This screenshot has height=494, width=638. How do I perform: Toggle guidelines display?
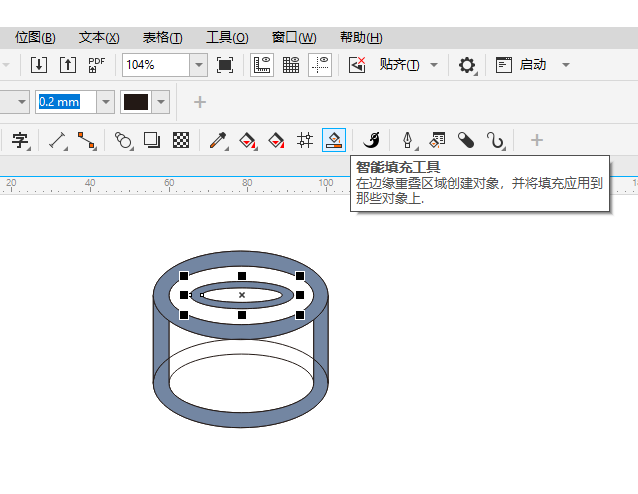320,65
